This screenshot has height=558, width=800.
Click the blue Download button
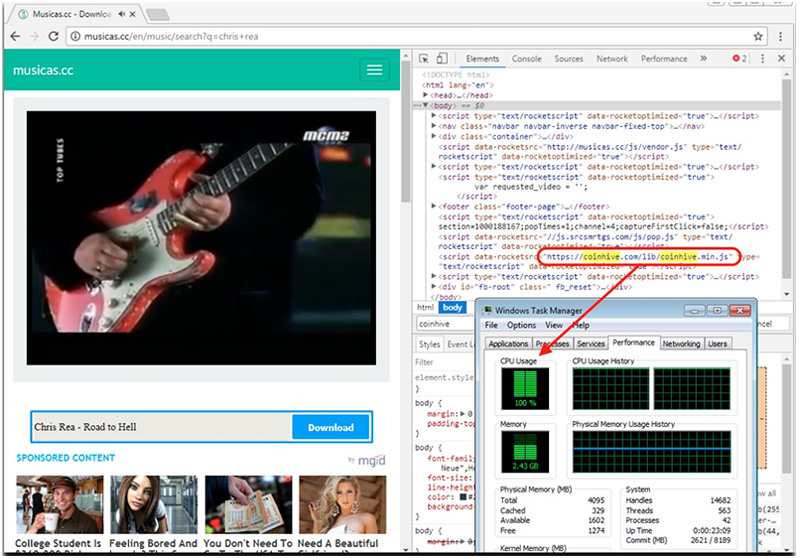tap(331, 427)
